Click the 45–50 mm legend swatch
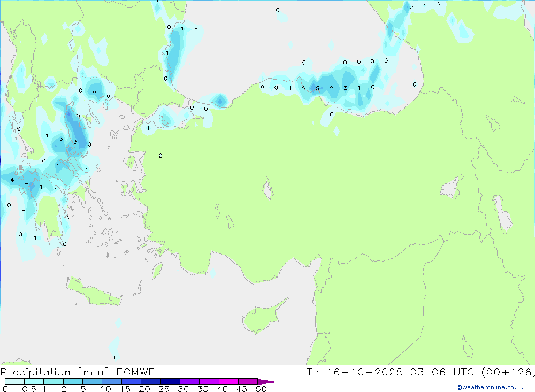Screen dimensions: 535x392 point(248,381)
